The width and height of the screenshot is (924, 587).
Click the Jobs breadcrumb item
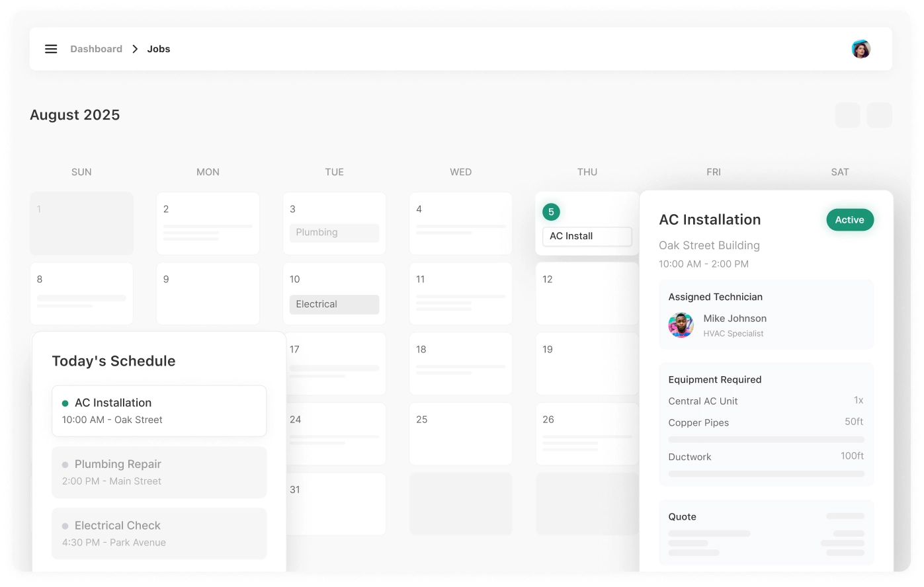point(159,49)
